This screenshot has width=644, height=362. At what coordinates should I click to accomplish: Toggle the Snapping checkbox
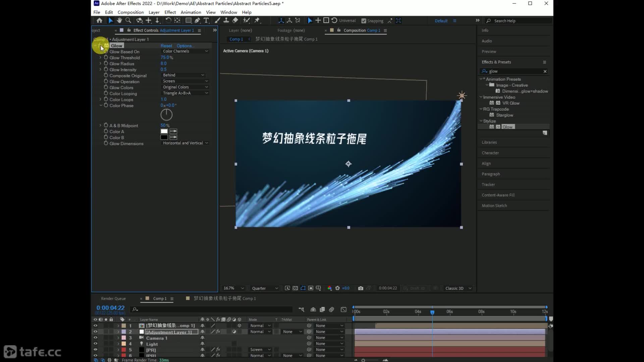(x=364, y=21)
